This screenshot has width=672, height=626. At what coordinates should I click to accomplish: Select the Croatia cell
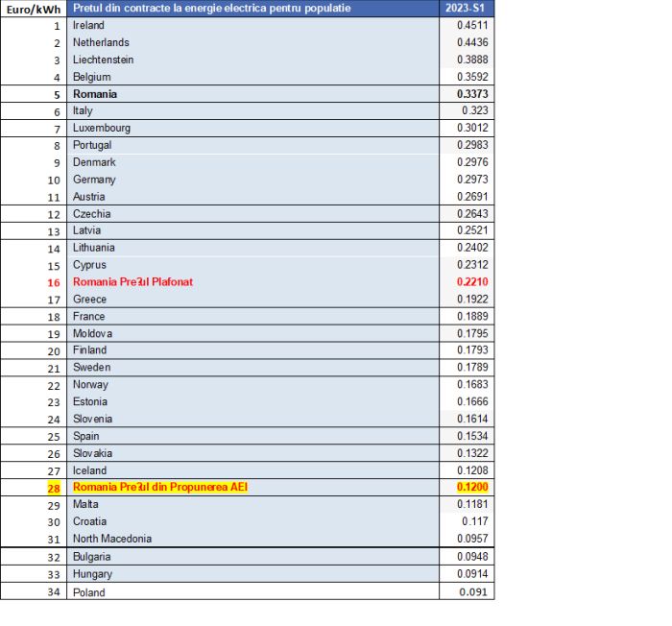pos(252,521)
